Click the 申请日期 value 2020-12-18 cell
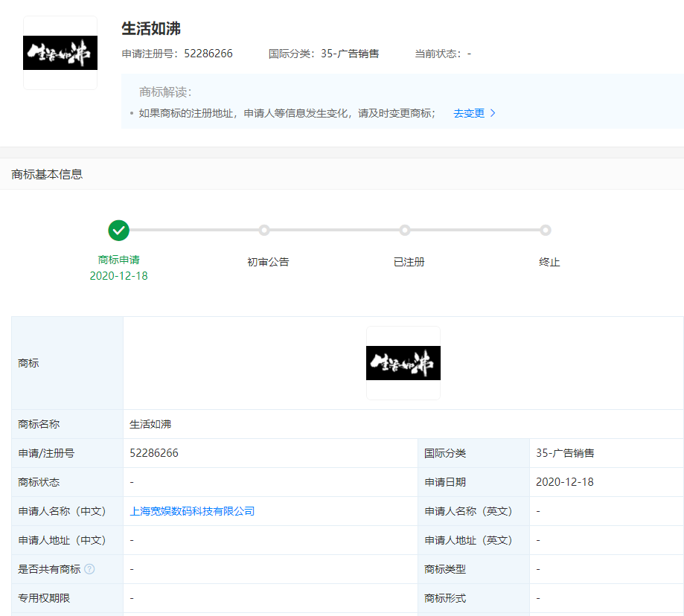This screenshot has width=684, height=616. (x=564, y=482)
